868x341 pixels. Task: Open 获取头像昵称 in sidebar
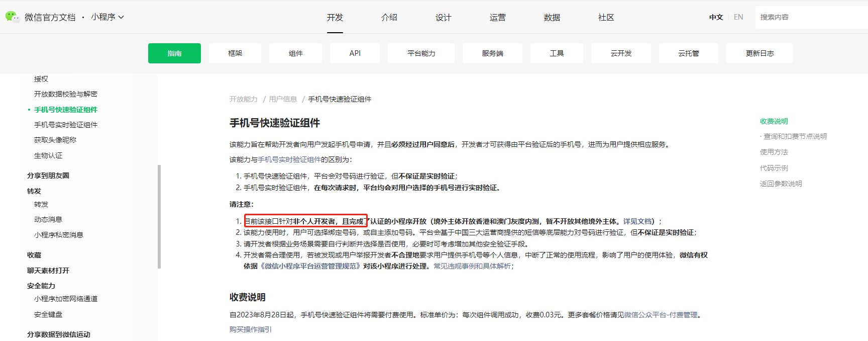coord(55,140)
